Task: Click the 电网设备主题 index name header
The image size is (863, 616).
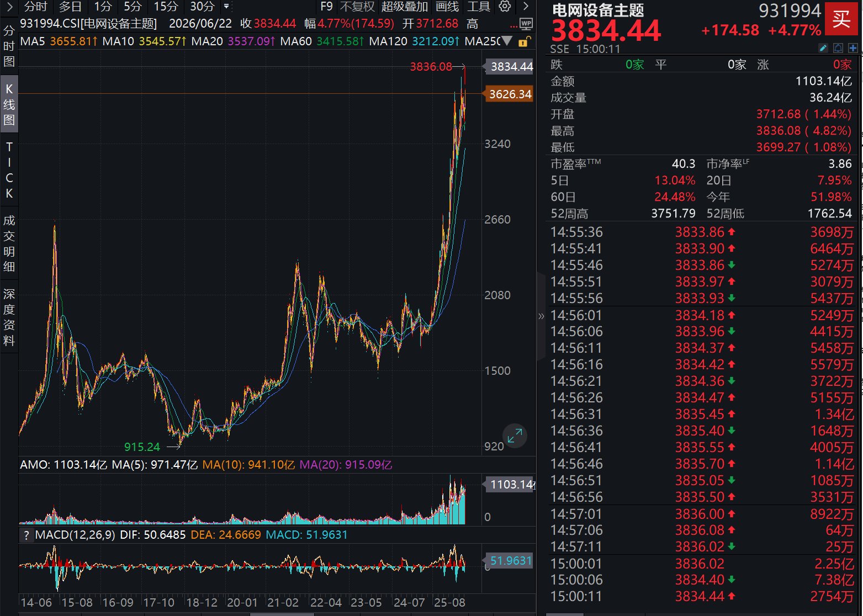Action: [598, 10]
